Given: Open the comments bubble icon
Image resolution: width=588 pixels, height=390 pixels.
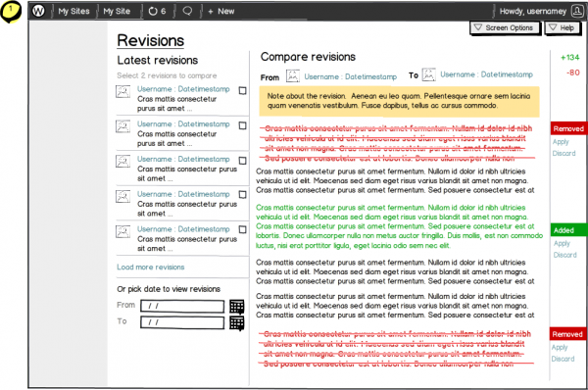Looking at the screenshot, I should point(187,11).
